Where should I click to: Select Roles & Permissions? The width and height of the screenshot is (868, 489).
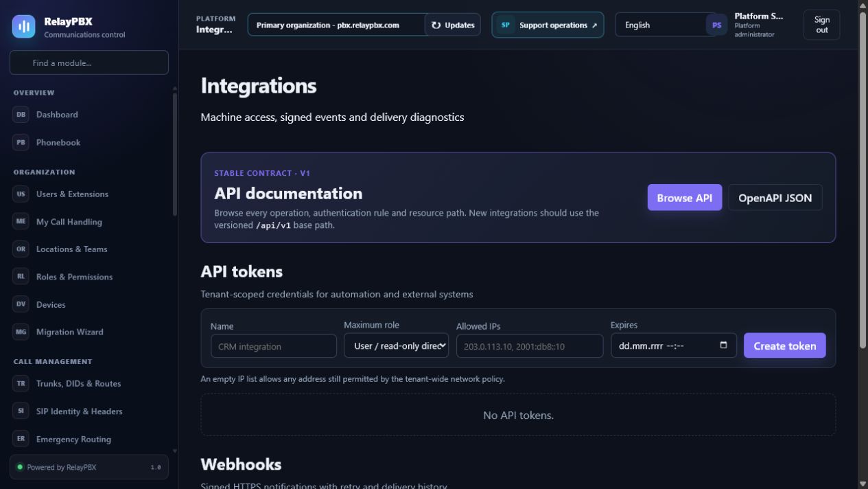click(x=89, y=277)
